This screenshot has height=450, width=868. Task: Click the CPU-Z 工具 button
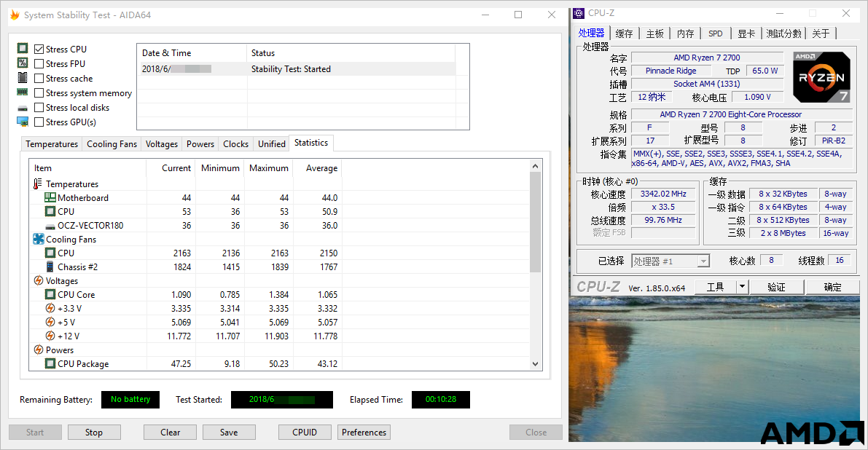pyautogui.click(x=715, y=287)
